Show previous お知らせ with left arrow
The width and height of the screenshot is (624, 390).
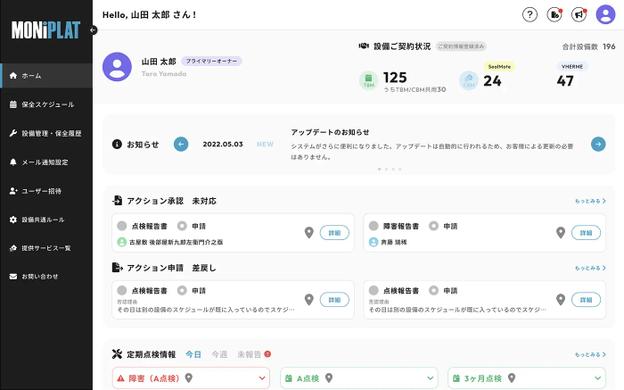click(x=181, y=144)
